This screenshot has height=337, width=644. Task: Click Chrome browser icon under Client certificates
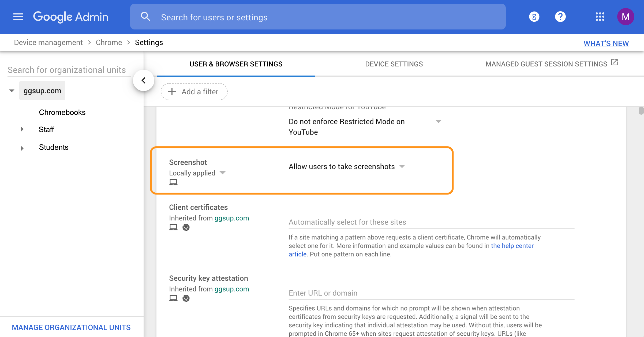pyautogui.click(x=186, y=227)
